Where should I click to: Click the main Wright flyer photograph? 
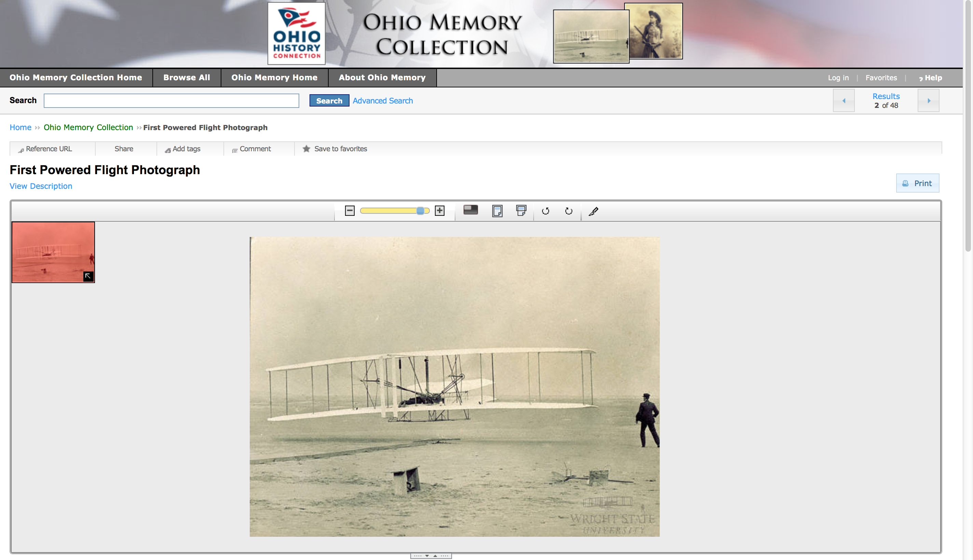click(x=454, y=387)
